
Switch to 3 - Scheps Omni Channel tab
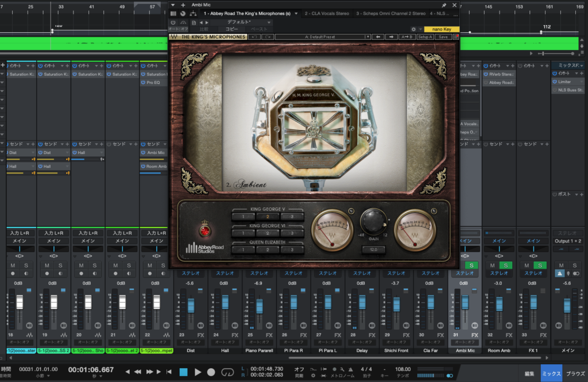pos(390,14)
